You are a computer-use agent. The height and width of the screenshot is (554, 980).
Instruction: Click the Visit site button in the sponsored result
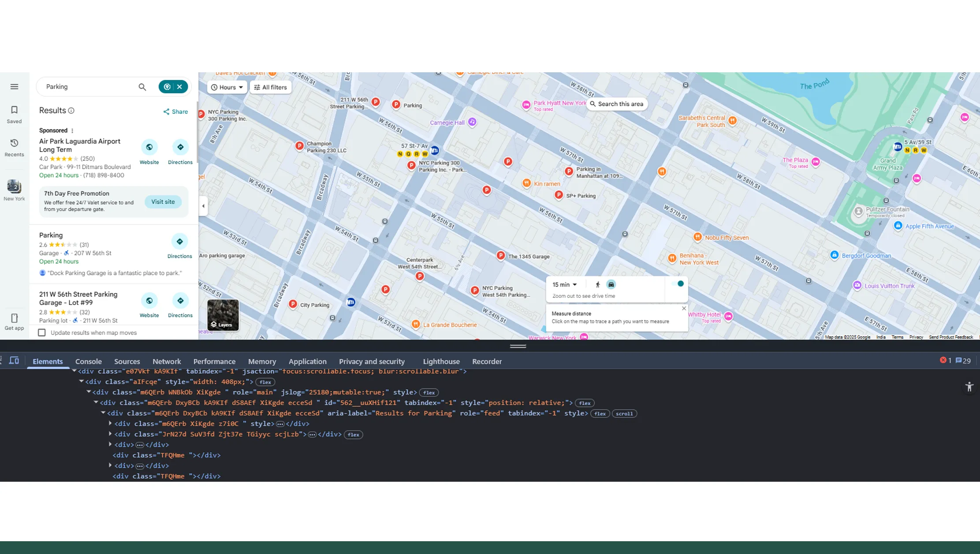pos(163,201)
